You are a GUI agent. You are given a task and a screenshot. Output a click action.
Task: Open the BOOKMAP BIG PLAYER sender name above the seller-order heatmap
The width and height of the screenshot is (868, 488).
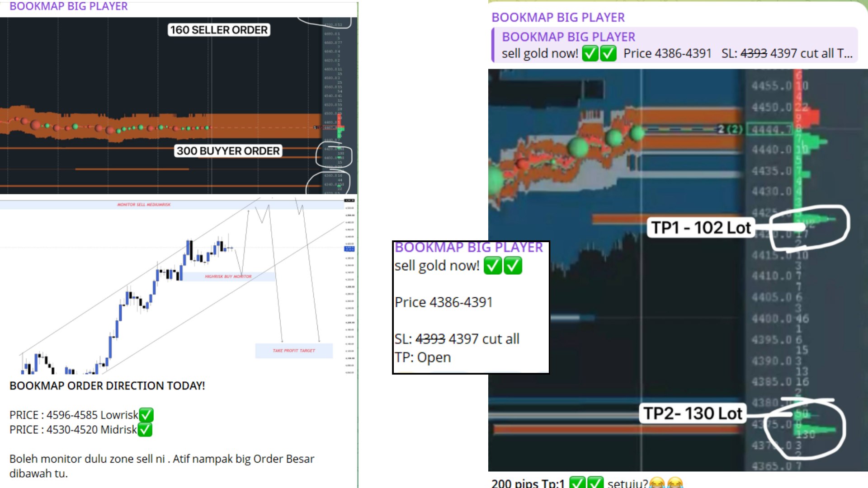(x=68, y=6)
